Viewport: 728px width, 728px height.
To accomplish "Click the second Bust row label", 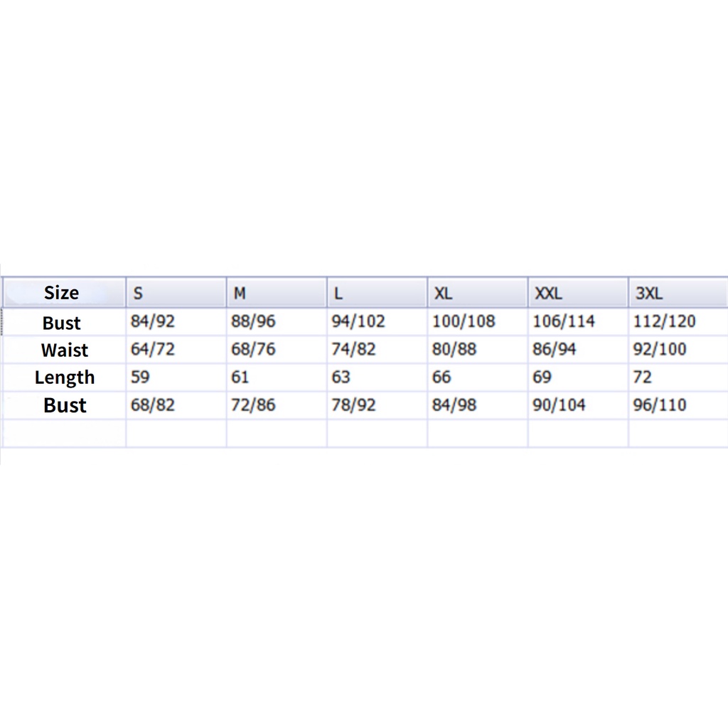I will (65, 405).
